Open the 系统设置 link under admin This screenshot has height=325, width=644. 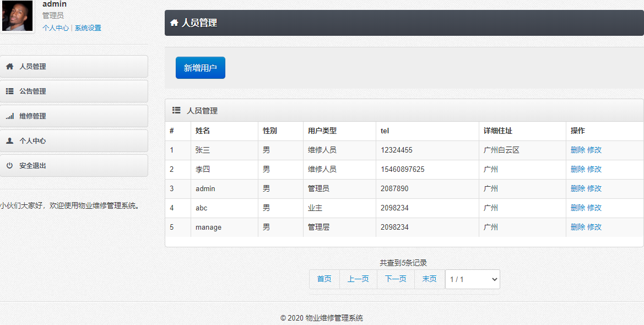(88, 28)
